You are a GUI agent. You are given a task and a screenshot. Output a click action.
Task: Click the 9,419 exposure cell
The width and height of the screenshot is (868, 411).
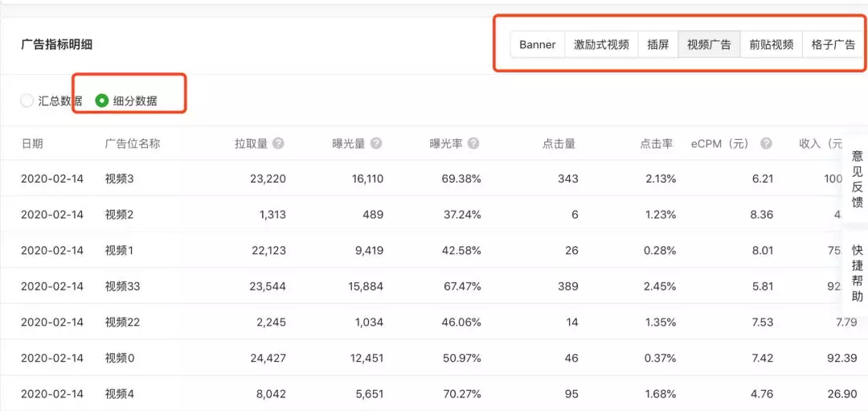pyautogui.click(x=369, y=250)
